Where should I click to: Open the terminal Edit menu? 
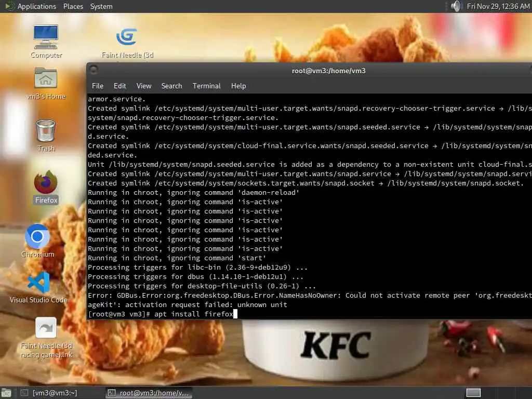tap(120, 86)
